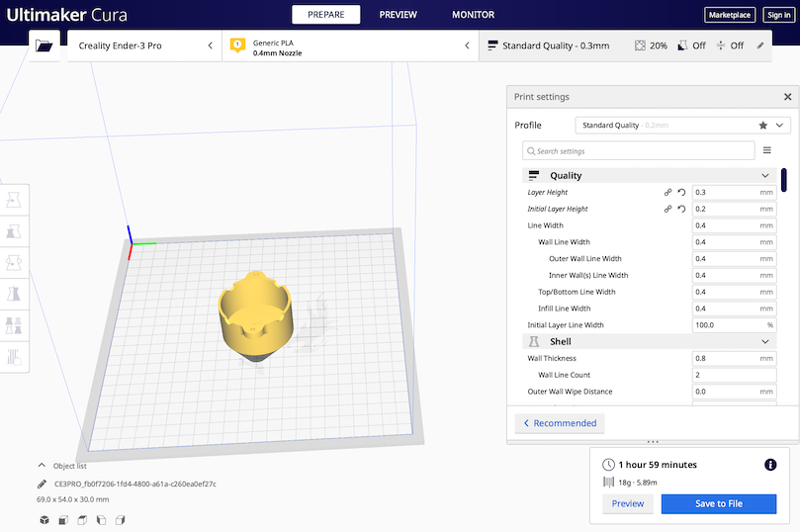Viewport: 800px width, 532px height.
Task: Click the Search settings field
Action: click(x=638, y=151)
